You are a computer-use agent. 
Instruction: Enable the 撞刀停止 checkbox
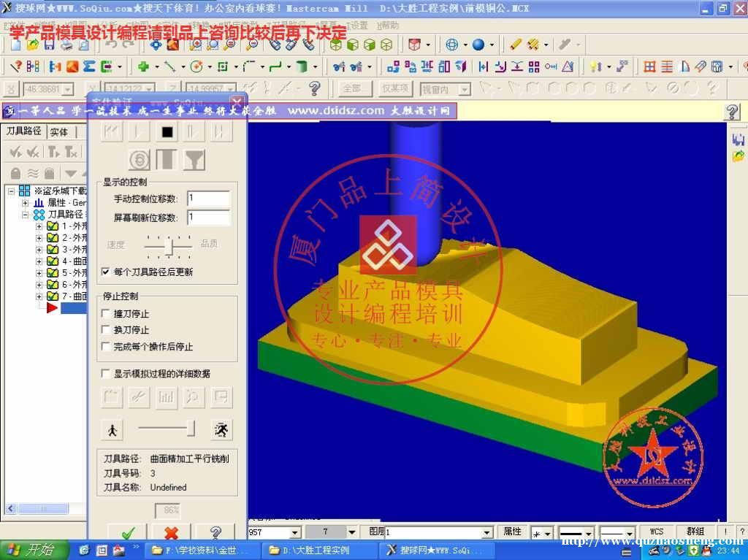point(106,313)
